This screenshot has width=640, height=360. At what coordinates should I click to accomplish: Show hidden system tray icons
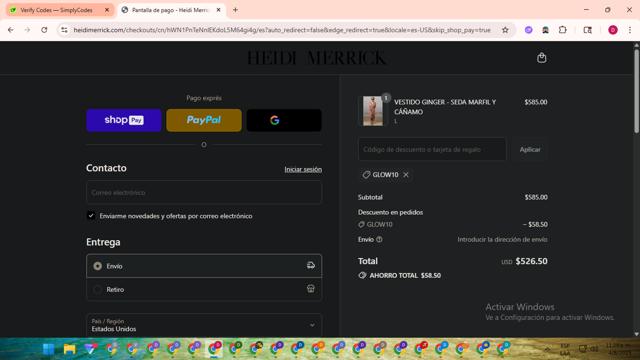coord(547,349)
